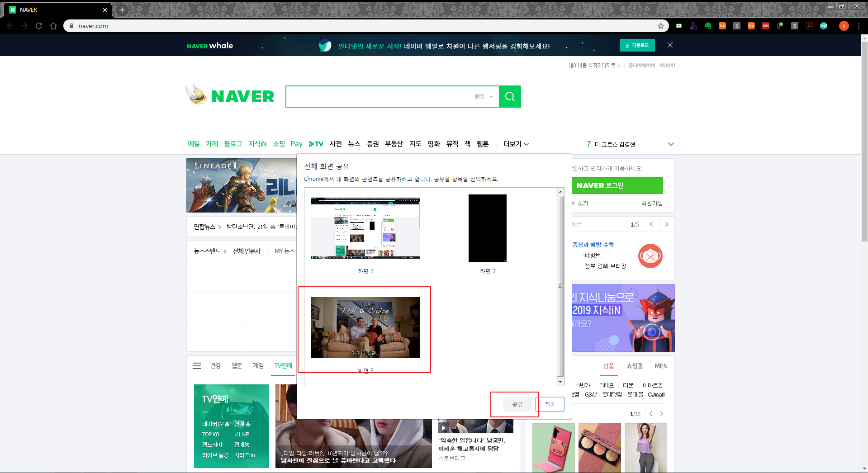
Task: Open the on-screen keyboard icon in search box
Action: pos(480,96)
